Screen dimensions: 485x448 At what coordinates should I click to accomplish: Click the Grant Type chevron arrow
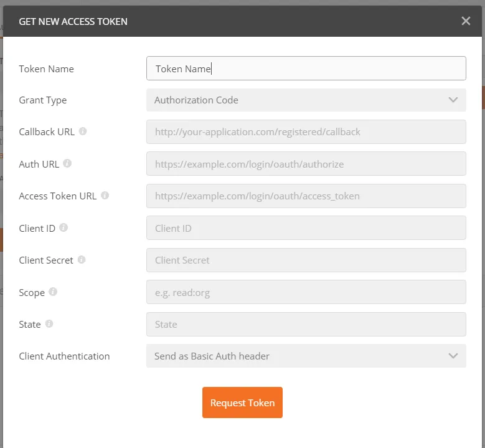tap(453, 100)
